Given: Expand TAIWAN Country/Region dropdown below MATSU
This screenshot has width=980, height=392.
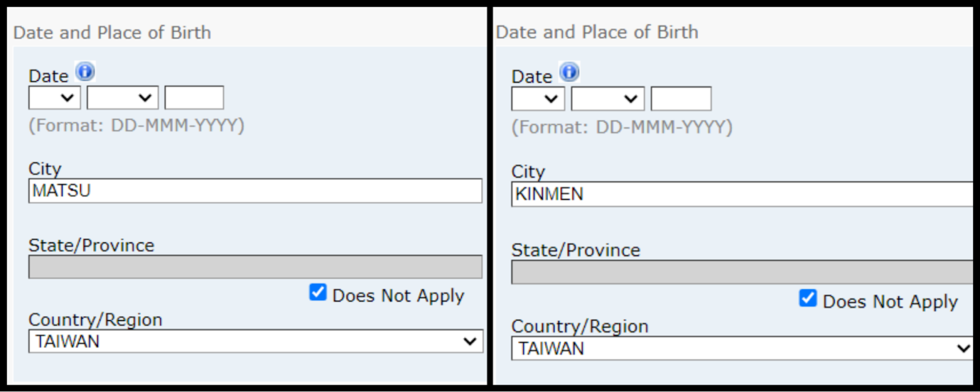Looking at the screenshot, I should coord(255,341).
